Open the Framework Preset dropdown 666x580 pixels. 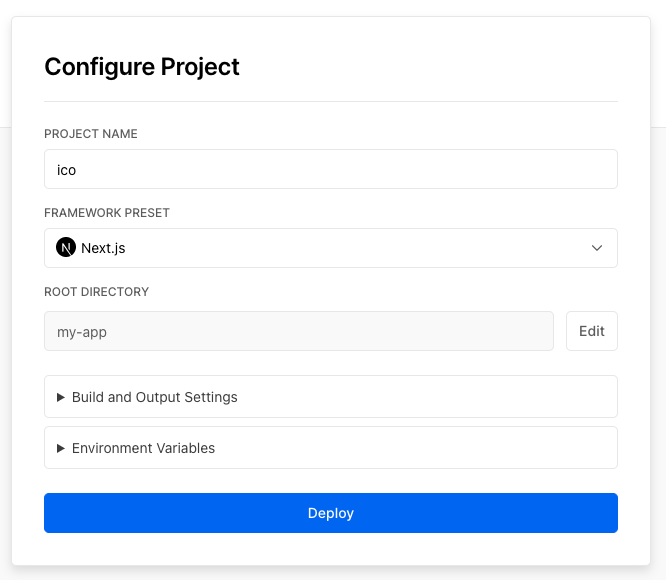pos(330,248)
